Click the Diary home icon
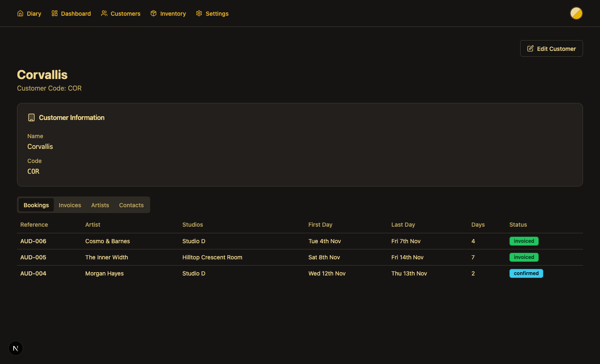The width and height of the screenshot is (600, 364). pos(20,14)
